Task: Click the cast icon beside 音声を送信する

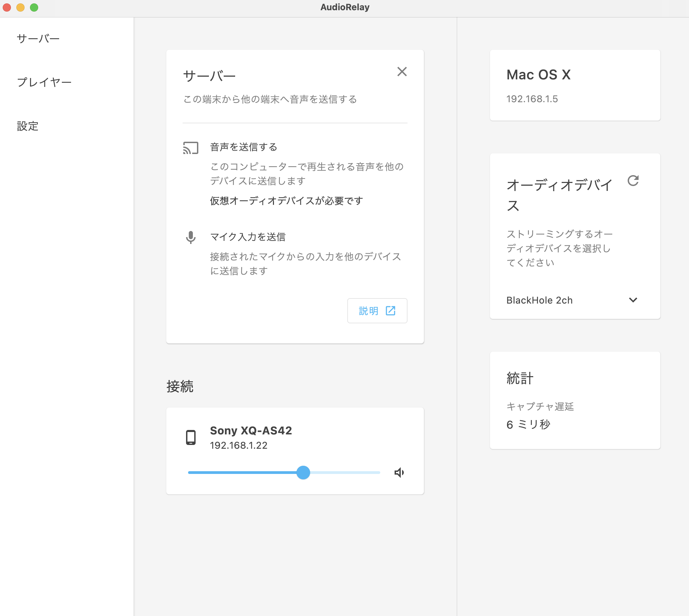Action: 190,148
